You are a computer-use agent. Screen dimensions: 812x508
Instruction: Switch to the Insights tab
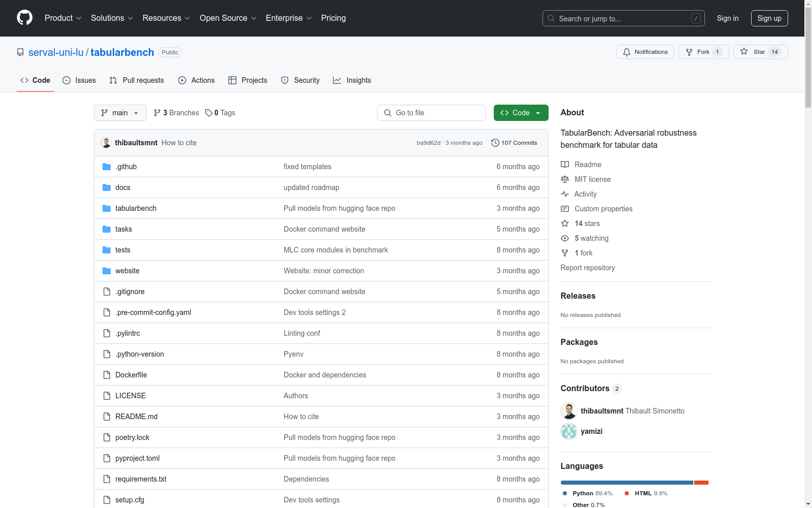(x=352, y=80)
